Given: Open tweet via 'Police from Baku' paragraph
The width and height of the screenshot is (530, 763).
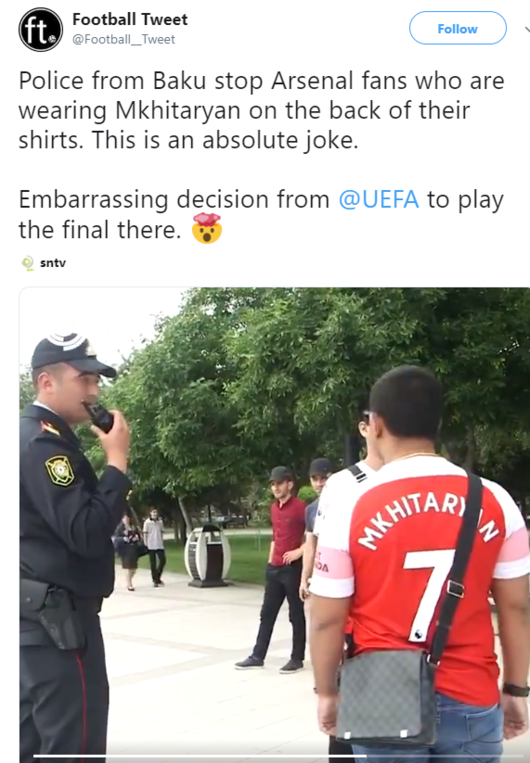Looking at the screenshot, I should point(261,110).
